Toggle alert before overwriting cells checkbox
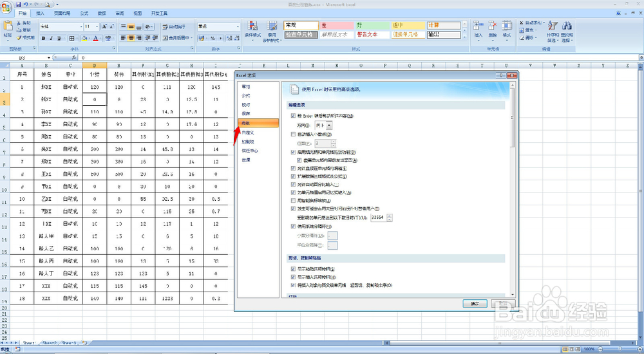 click(x=299, y=160)
